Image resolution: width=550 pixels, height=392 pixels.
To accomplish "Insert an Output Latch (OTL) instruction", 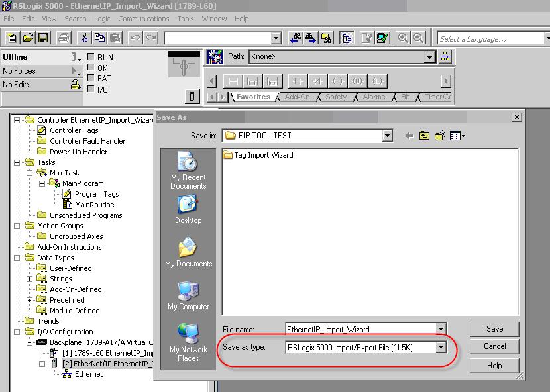I will coord(377,81).
